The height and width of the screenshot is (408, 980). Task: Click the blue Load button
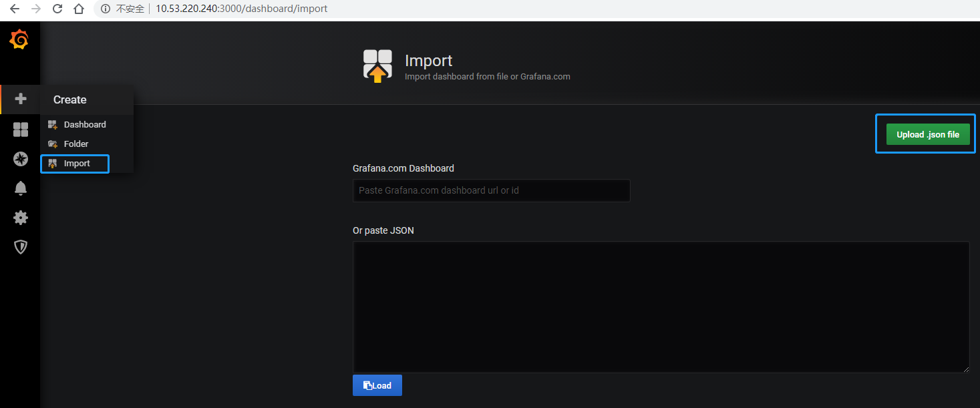click(x=377, y=385)
